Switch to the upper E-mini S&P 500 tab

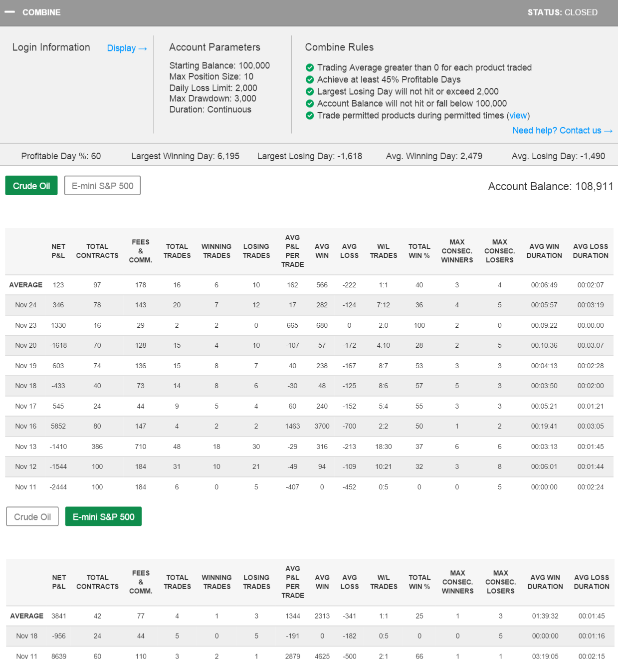click(x=102, y=186)
